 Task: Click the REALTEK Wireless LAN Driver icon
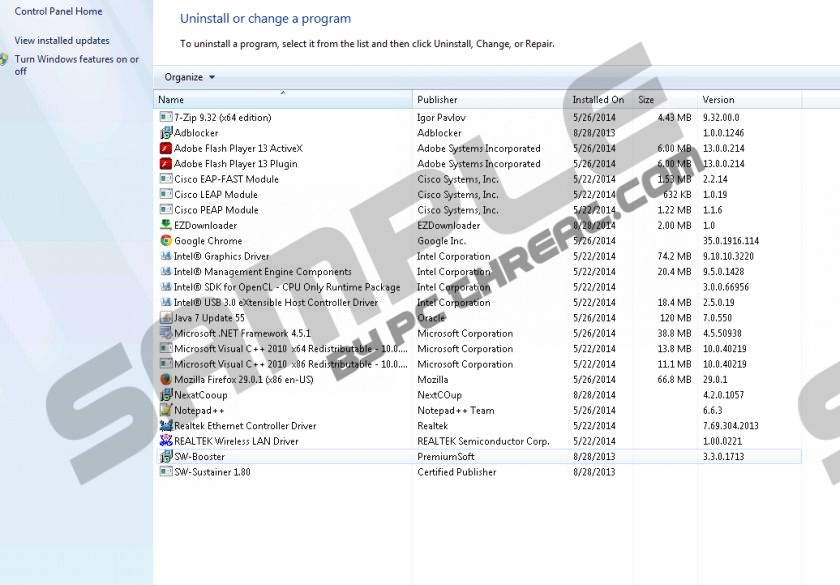[x=166, y=441]
